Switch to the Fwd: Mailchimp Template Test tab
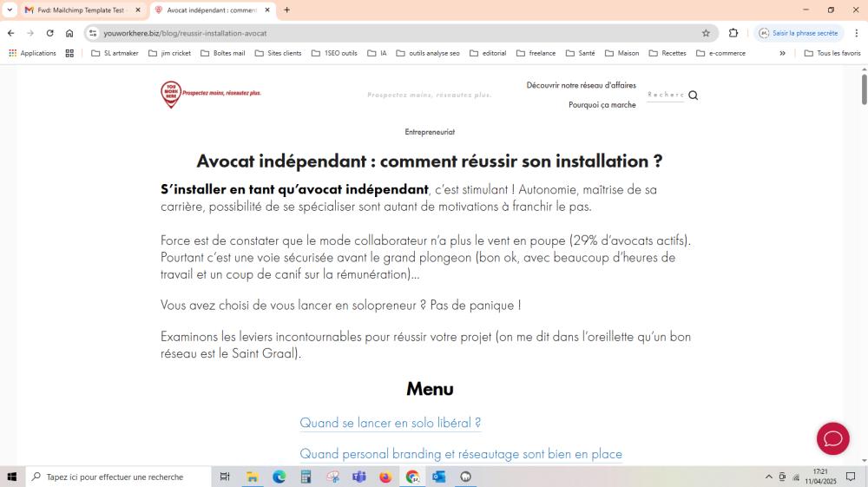 point(81,10)
